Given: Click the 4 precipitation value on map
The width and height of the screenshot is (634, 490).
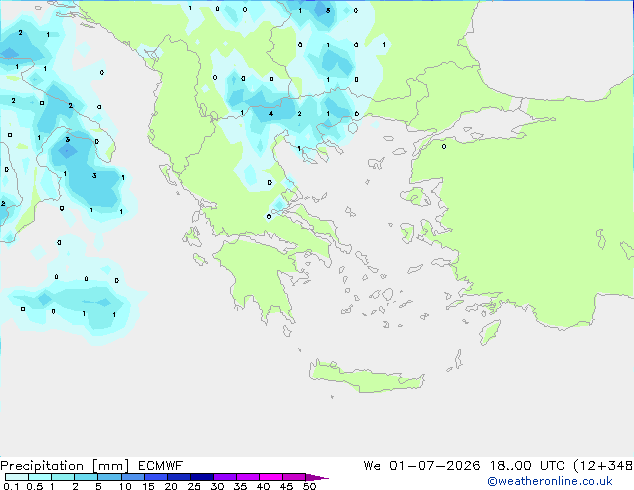Looking at the screenshot, I should coord(271,114).
